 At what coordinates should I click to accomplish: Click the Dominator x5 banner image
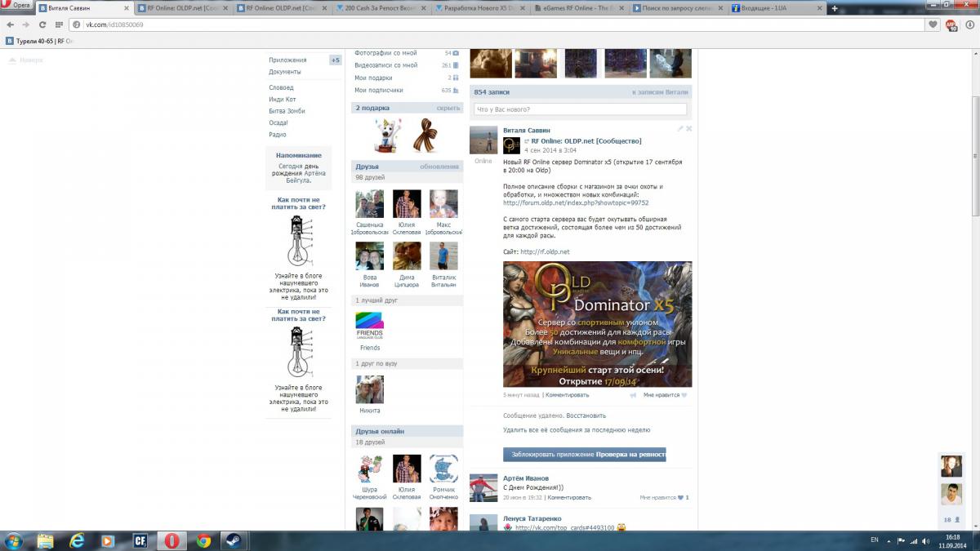coord(597,324)
